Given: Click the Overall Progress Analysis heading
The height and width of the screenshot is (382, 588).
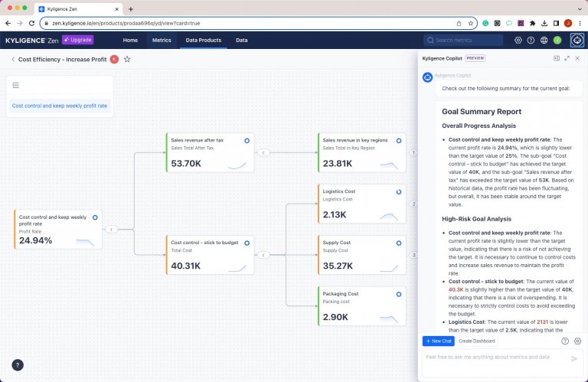Looking at the screenshot, I should pos(479,126).
